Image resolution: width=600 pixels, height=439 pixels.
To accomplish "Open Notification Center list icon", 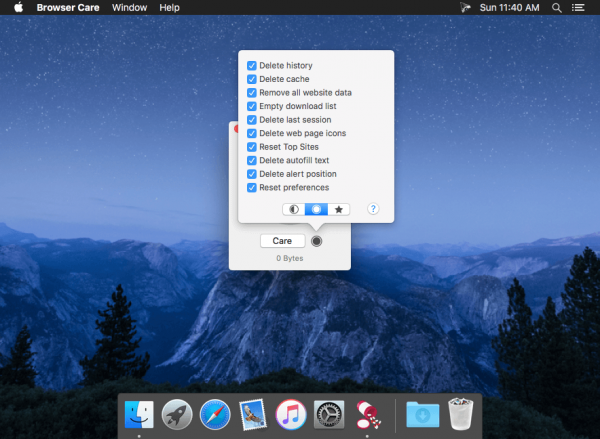I will (578, 8).
